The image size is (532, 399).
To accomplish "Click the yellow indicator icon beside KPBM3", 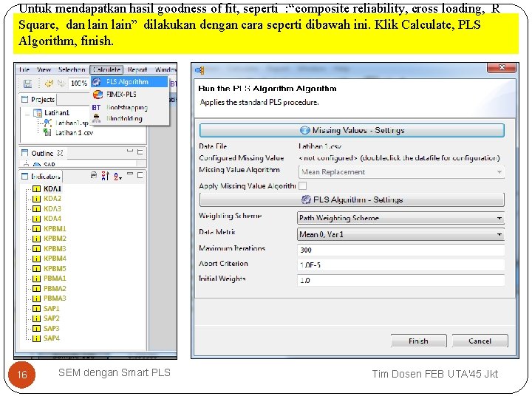I will point(36,249).
